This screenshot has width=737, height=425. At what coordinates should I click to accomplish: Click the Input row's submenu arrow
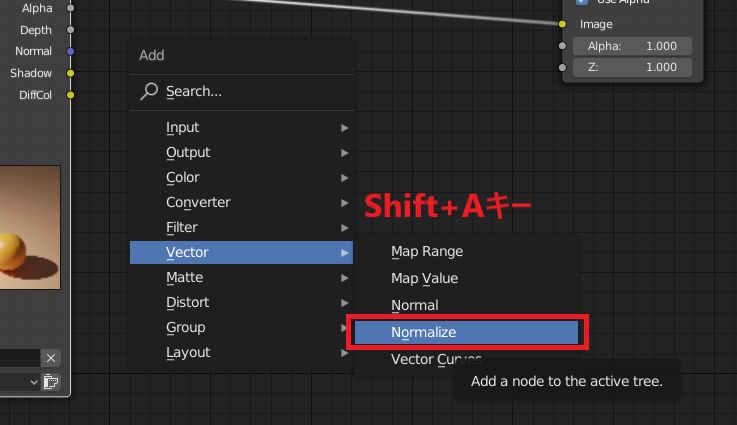[345, 128]
